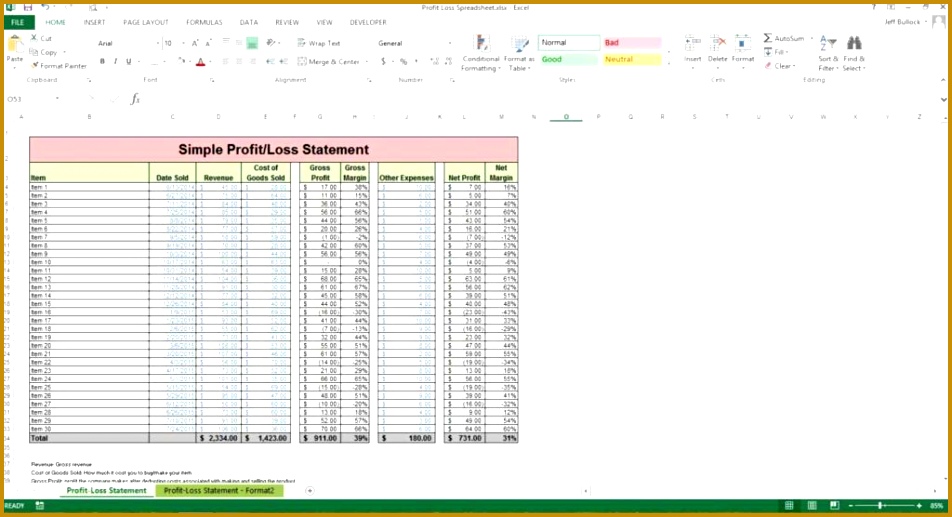The width and height of the screenshot is (952, 517).
Task: Switch to Normal view in status bar
Action: click(x=789, y=505)
